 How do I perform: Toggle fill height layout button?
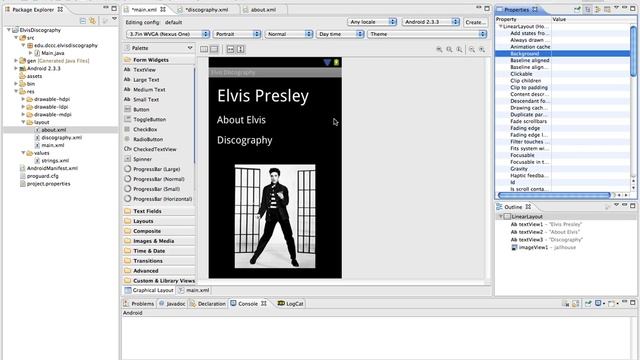[240, 49]
